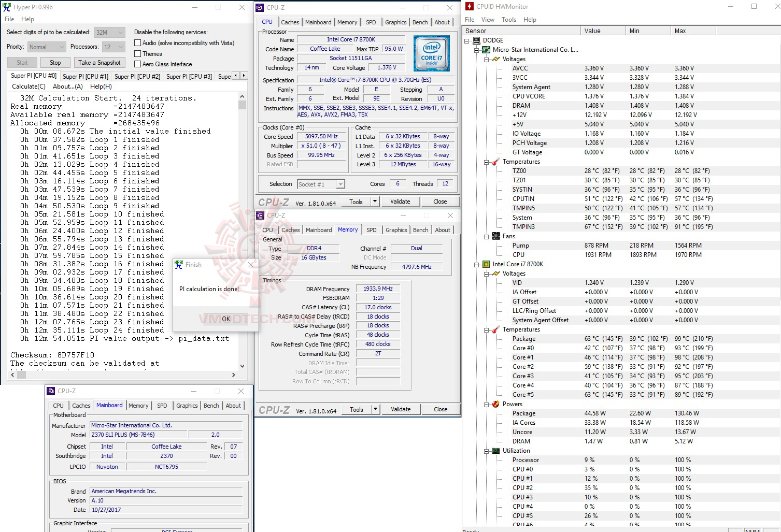
Task: Click the Voltages icon under Intel Core i7 8700K
Action: [495, 274]
